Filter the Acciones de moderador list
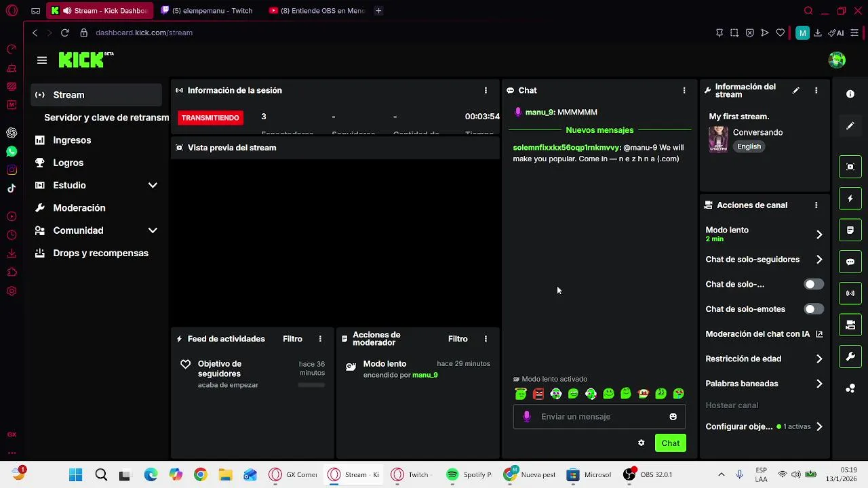The width and height of the screenshot is (868, 488). click(x=458, y=339)
